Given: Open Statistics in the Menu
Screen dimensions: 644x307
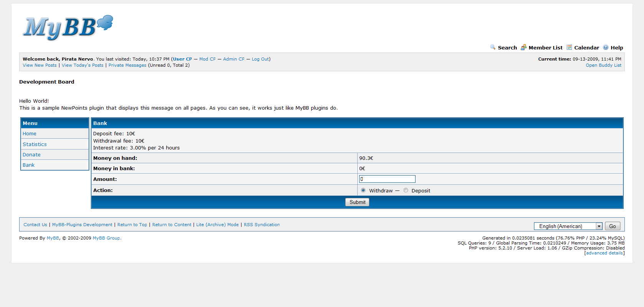Looking at the screenshot, I should [34, 144].
